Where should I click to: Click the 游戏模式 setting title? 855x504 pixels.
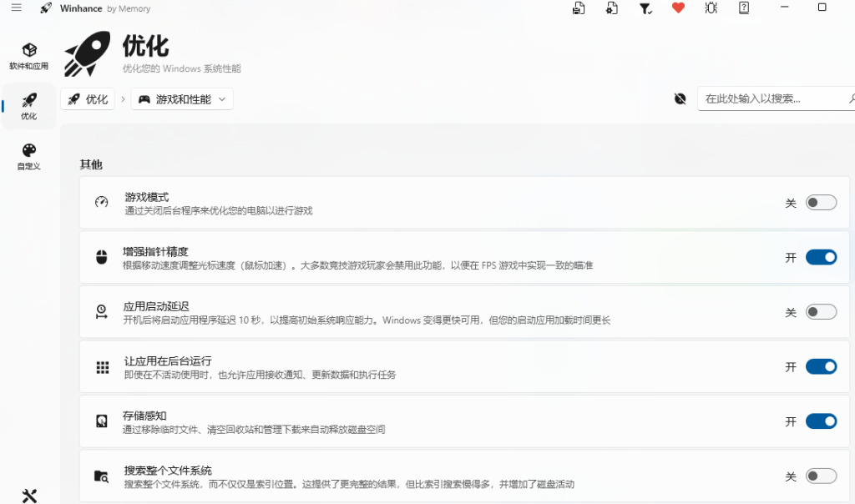point(147,197)
